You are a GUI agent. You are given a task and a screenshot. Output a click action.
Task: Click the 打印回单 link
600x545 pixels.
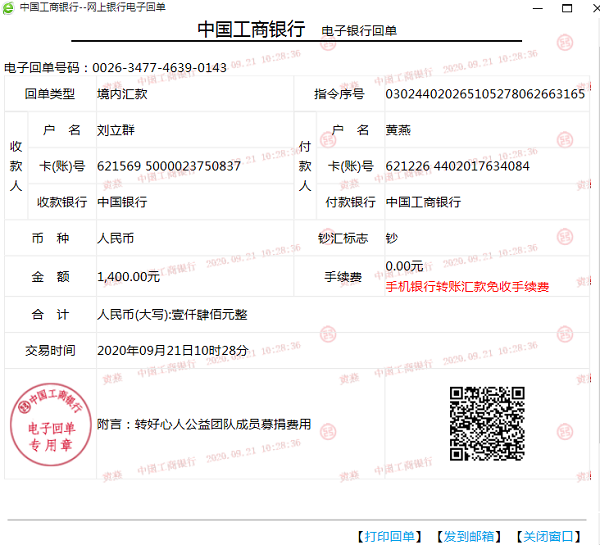point(389,536)
